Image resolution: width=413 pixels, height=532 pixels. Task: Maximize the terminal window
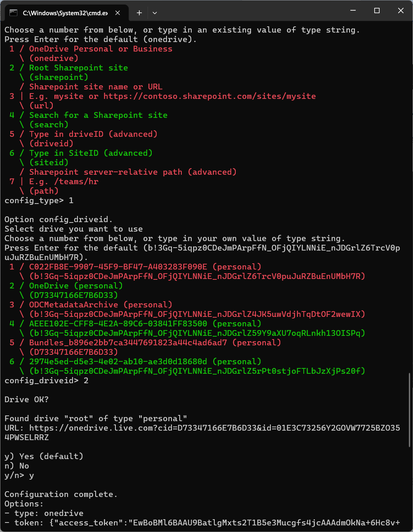pyautogui.click(x=377, y=11)
